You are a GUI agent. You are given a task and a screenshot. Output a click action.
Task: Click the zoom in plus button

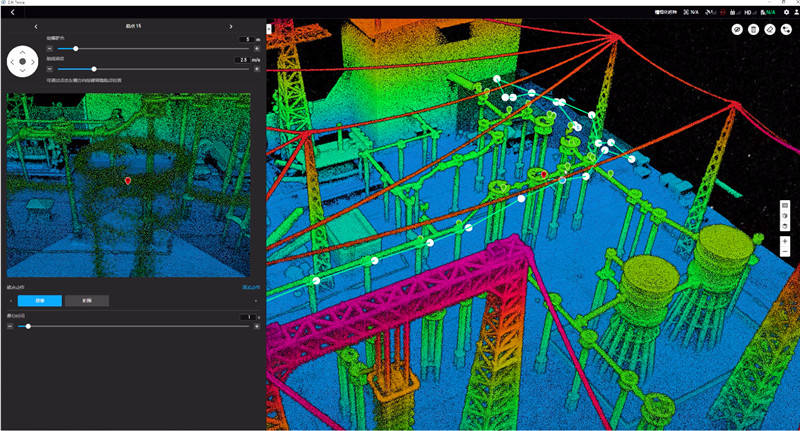click(785, 242)
